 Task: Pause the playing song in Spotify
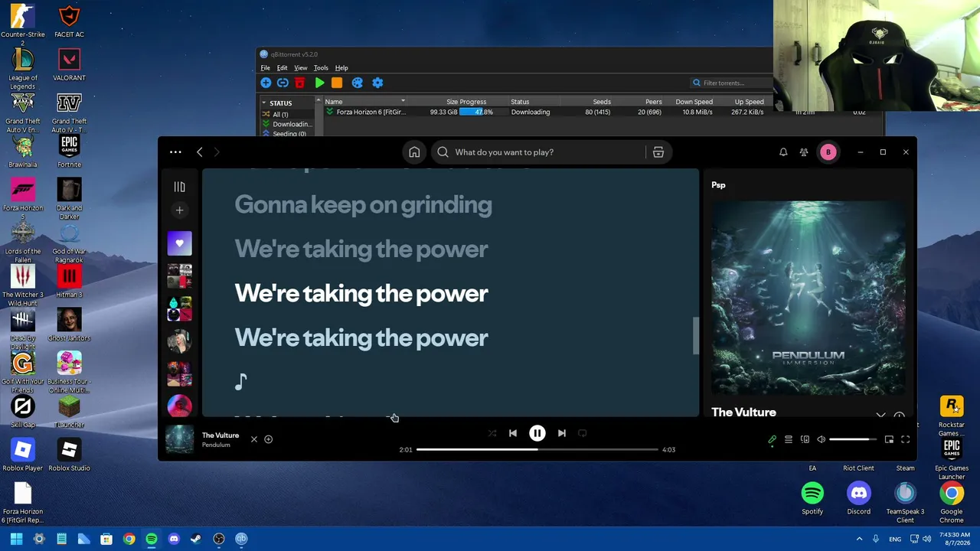tap(537, 433)
